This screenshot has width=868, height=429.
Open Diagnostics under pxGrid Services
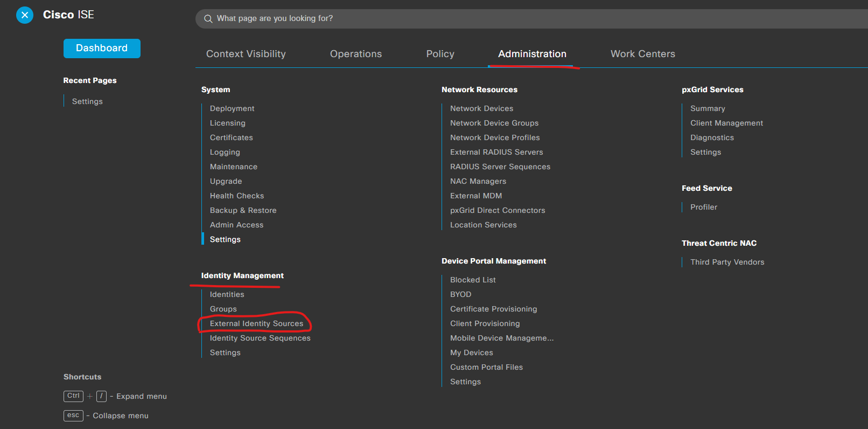point(712,137)
